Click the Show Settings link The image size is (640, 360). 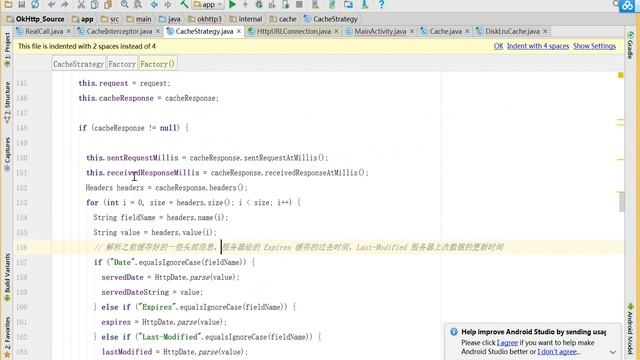594,46
